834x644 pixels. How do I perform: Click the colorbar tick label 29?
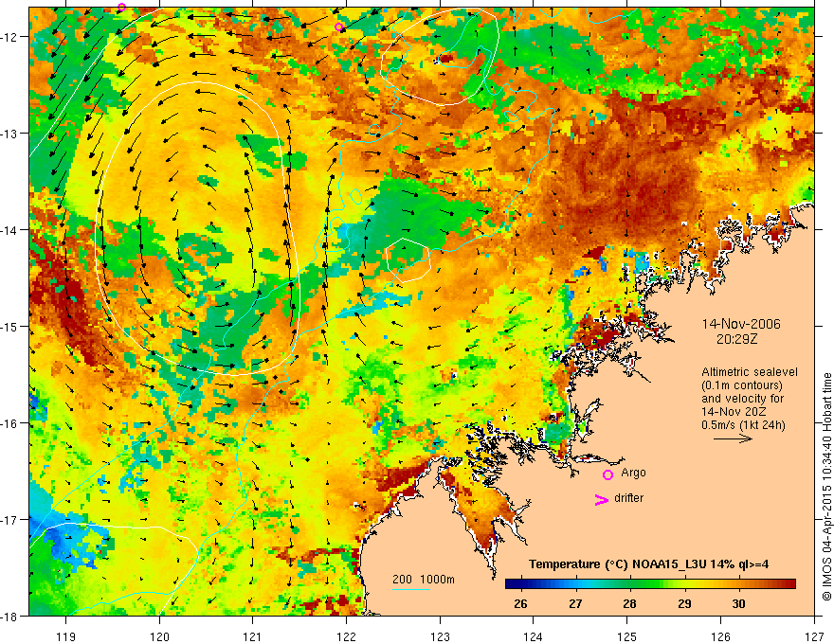point(684,604)
